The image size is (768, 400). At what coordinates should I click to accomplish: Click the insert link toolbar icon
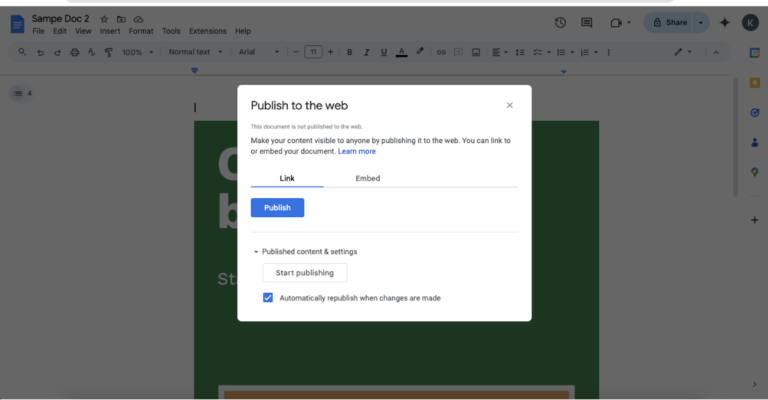tap(441, 52)
